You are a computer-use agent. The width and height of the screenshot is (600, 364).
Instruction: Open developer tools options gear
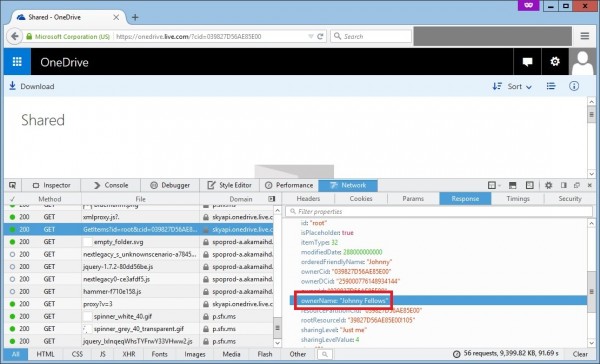coord(548,185)
